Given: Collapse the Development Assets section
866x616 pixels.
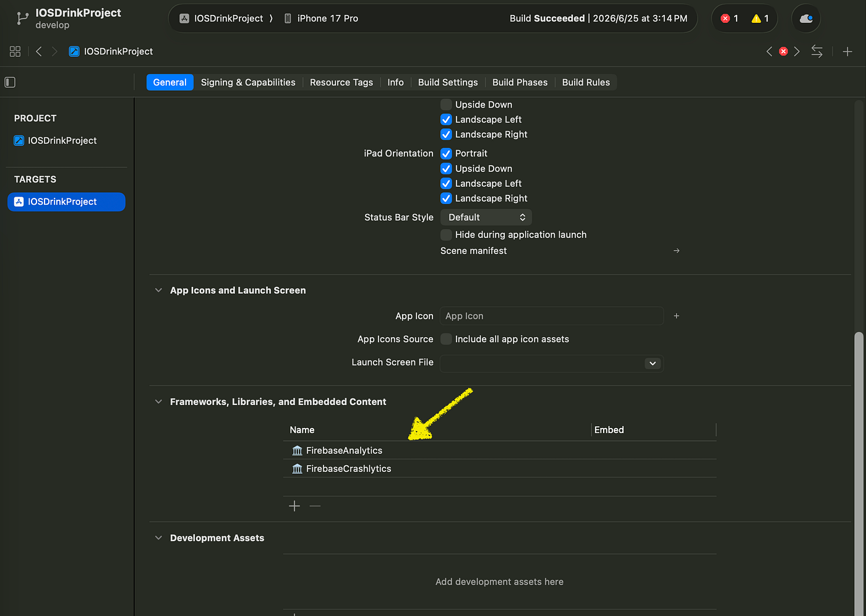Looking at the screenshot, I should click(x=158, y=538).
